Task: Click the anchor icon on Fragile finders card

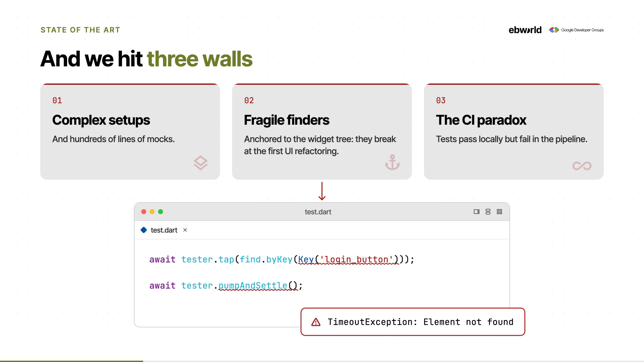Action: click(x=392, y=162)
